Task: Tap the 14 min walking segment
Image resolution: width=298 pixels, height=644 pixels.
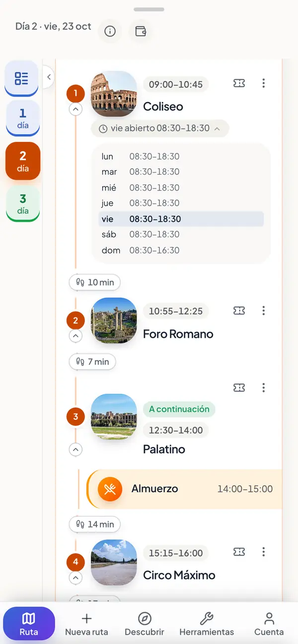Action: [x=95, y=524]
